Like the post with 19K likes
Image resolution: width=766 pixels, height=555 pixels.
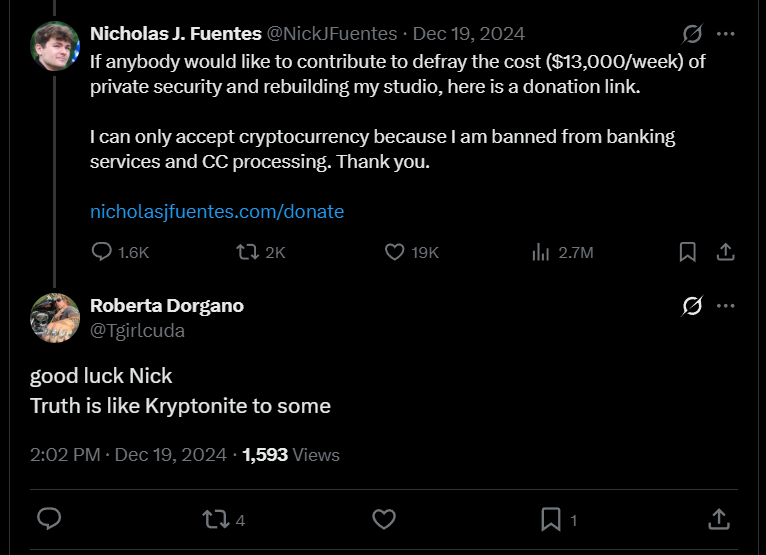[x=395, y=252]
